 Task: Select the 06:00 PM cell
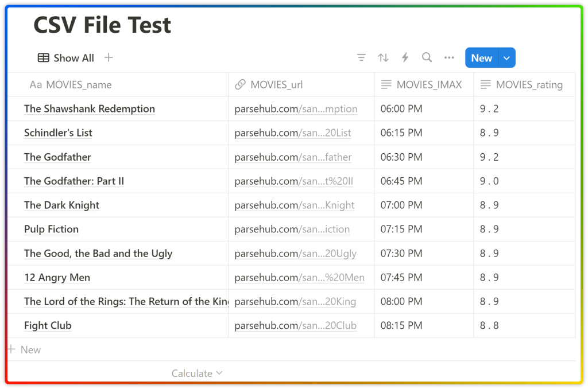(x=424, y=108)
